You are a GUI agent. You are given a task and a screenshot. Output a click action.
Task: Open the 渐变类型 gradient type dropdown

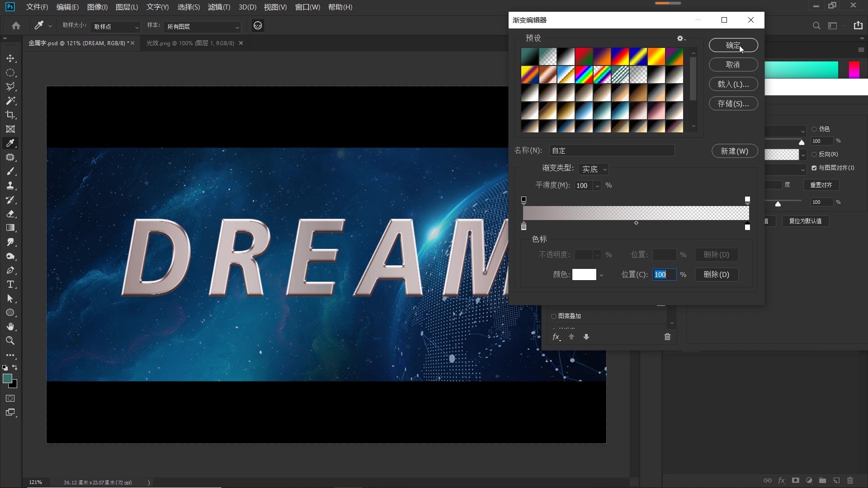coord(594,169)
